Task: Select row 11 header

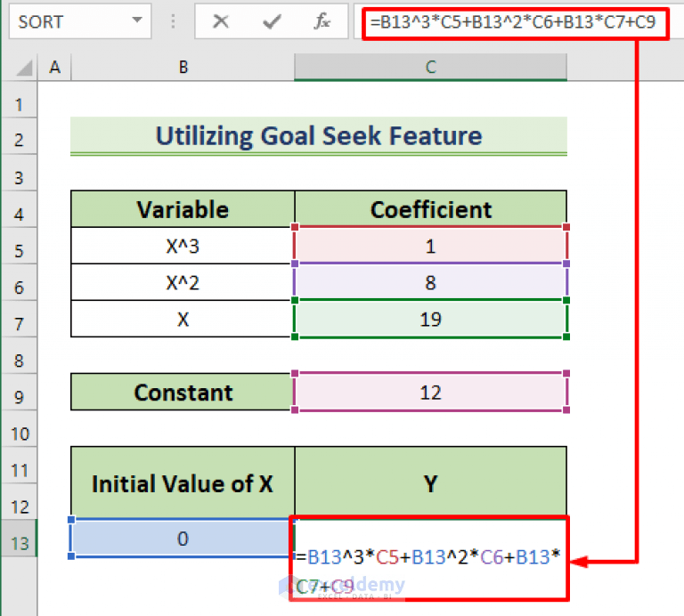Action: [x=19, y=466]
